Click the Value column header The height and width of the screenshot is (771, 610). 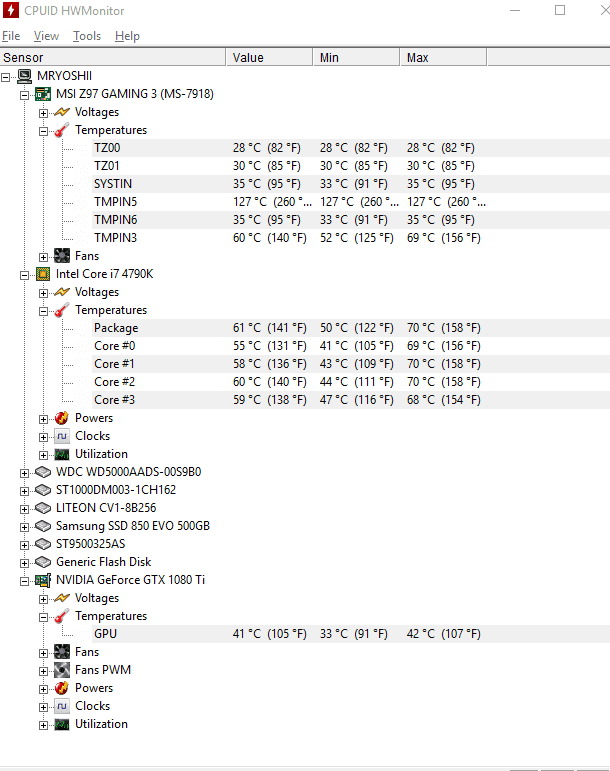(269, 58)
